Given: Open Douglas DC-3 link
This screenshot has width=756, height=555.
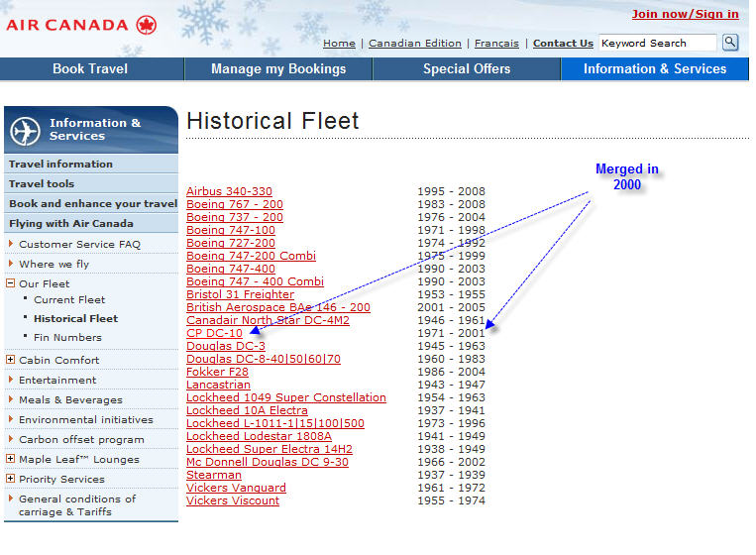Looking at the screenshot, I should tap(226, 346).
